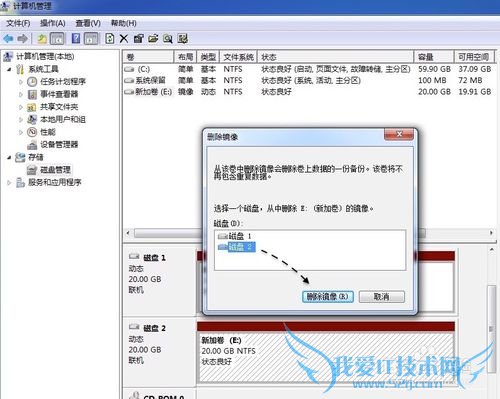Select 性能 in the tree
Screen dimensions: 500x399
pyautogui.click(x=48, y=132)
